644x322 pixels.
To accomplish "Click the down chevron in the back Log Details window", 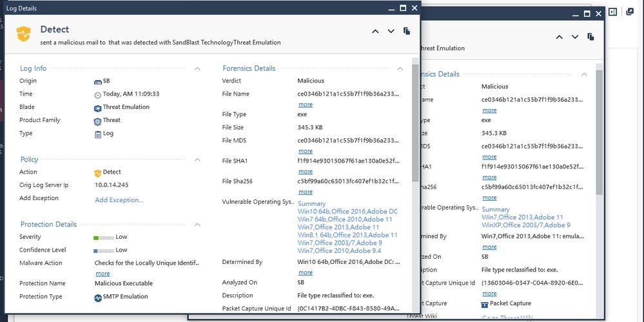I will click(x=575, y=37).
